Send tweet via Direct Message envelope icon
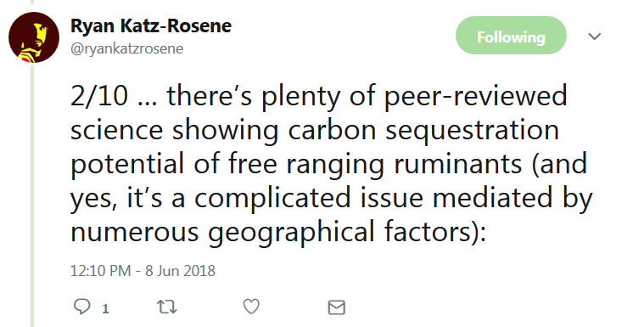The height and width of the screenshot is (327, 644). click(x=336, y=307)
